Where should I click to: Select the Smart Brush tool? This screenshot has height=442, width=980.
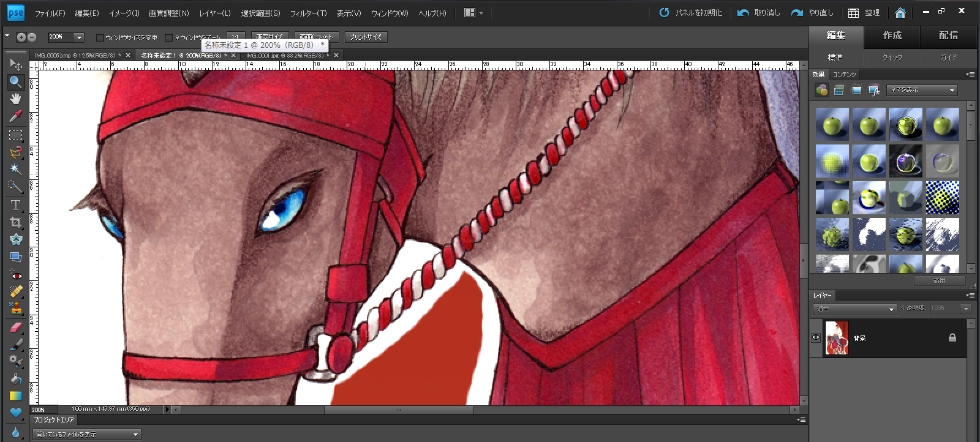click(16, 361)
